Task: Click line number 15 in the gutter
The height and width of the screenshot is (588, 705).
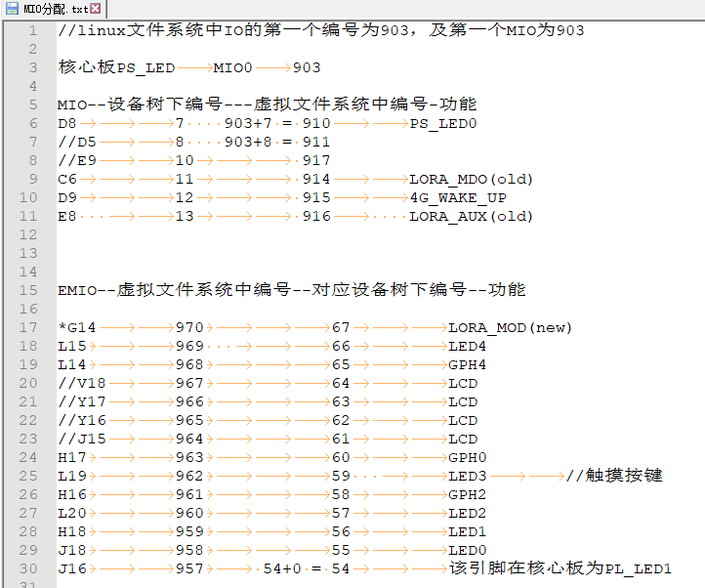Action: (x=28, y=290)
